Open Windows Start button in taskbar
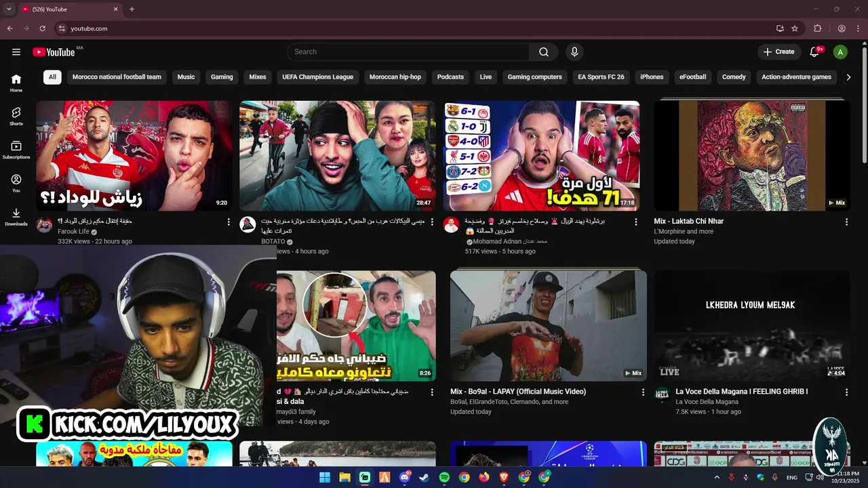868x488 pixels. pyautogui.click(x=325, y=477)
